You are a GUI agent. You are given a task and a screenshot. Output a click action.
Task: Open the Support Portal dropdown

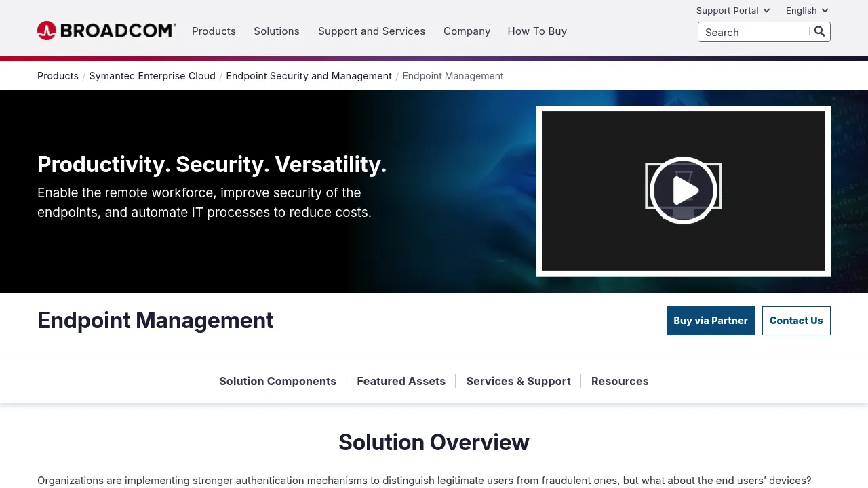point(733,10)
